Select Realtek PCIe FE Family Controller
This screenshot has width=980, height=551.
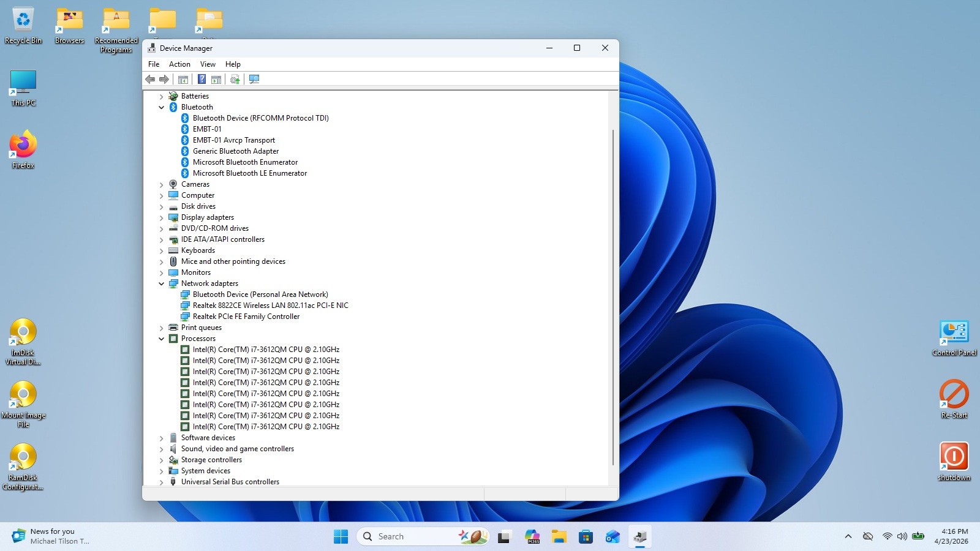[x=246, y=317]
